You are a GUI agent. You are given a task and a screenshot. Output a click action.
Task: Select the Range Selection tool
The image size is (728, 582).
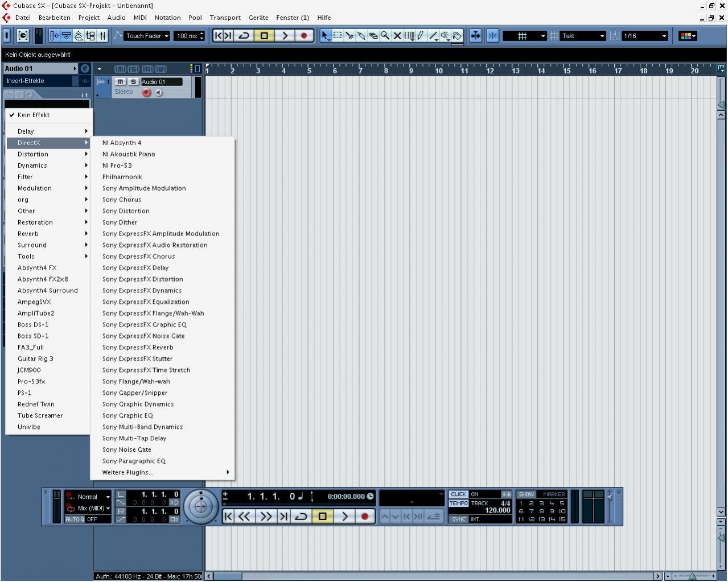click(338, 36)
